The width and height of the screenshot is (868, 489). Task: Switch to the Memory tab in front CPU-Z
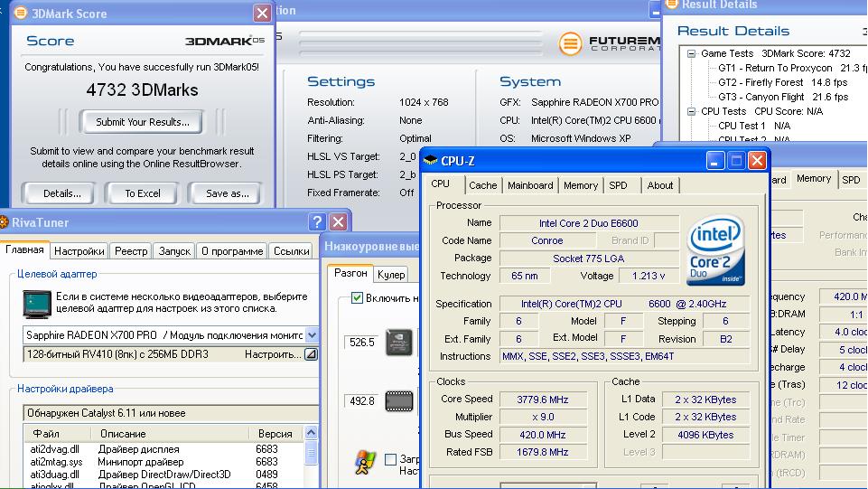[x=581, y=185]
